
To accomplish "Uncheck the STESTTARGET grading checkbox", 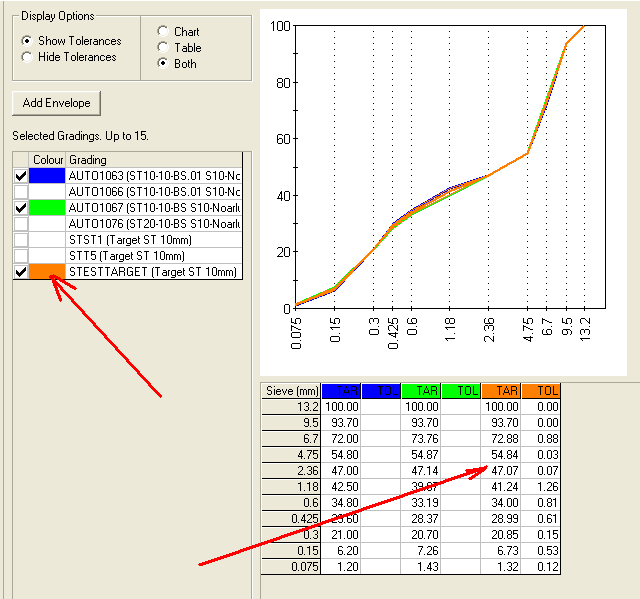I will click(21, 272).
